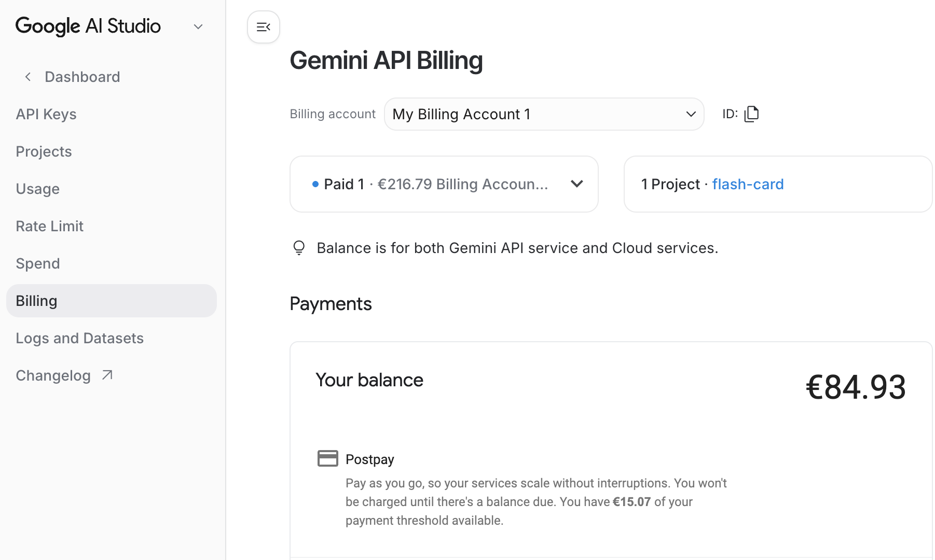
Task: Expand the Paid 1 account details
Action: [576, 184]
